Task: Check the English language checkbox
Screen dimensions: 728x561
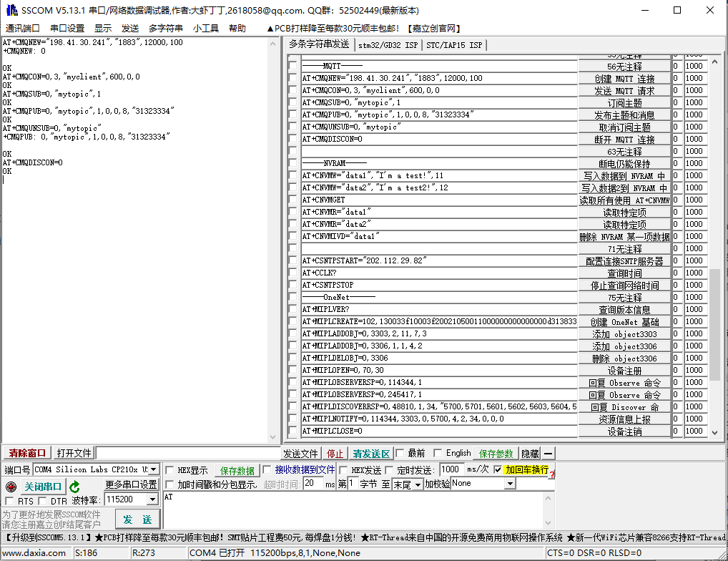Action: [438, 453]
